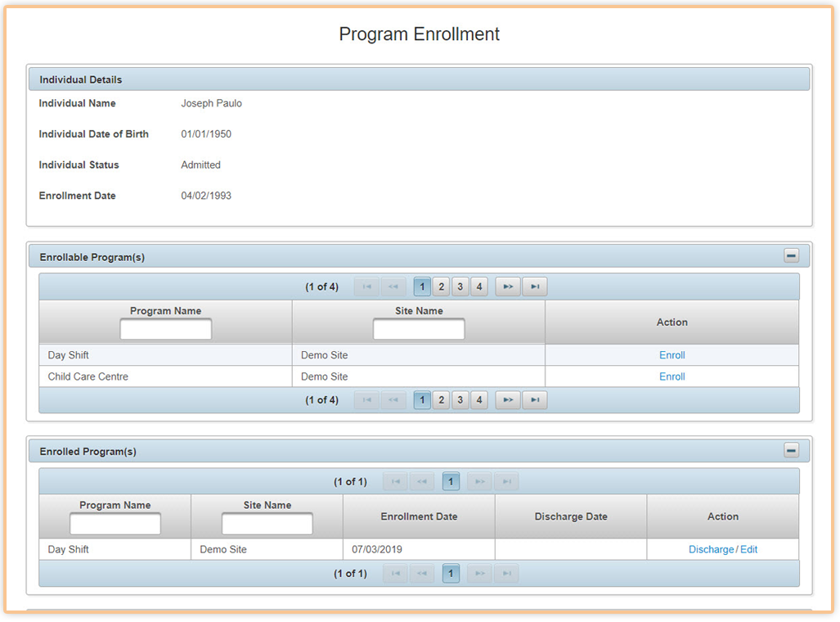This screenshot has width=840, height=622.
Task: Click first-page icon in bottom Enrolled paginator
Action: click(x=395, y=573)
